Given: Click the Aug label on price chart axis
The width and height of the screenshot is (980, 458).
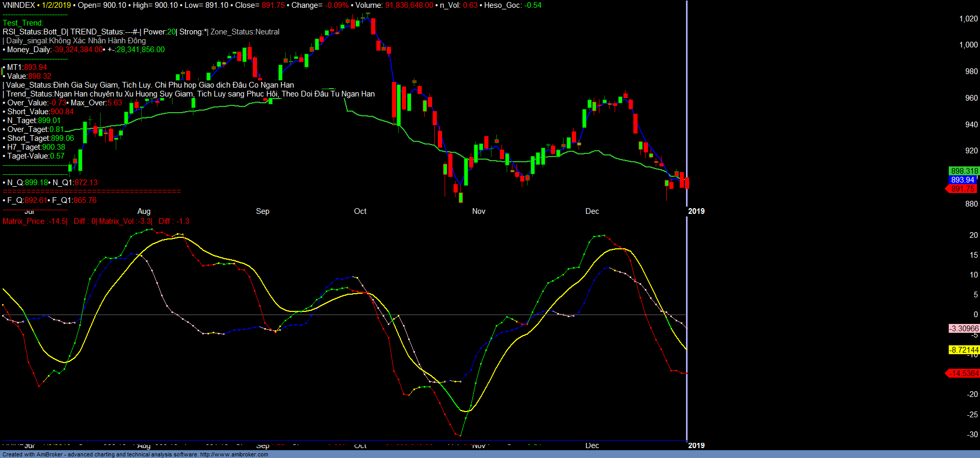Looking at the screenshot, I should [x=144, y=211].
